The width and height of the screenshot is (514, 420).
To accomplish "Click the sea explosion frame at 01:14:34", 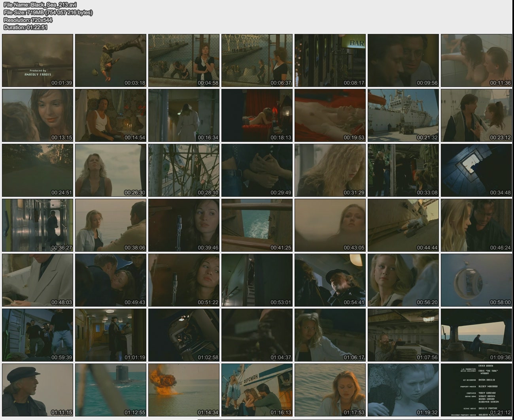I will [184, 390].
